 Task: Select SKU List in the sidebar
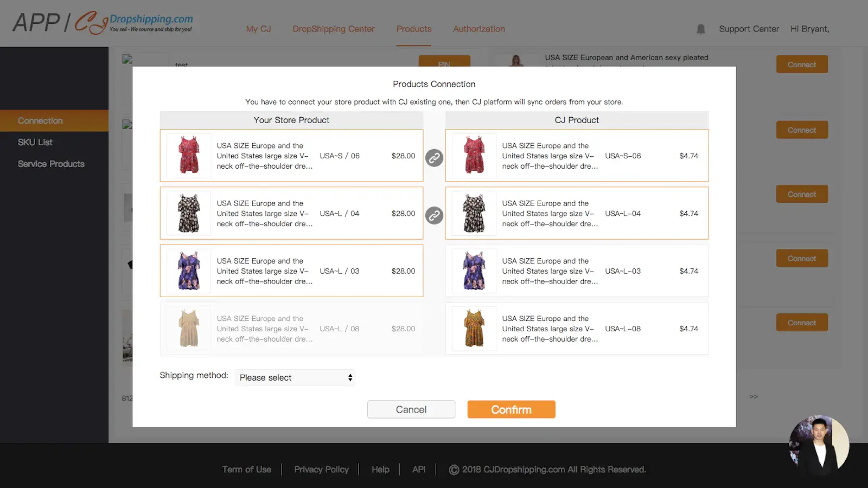coord(35,142)
